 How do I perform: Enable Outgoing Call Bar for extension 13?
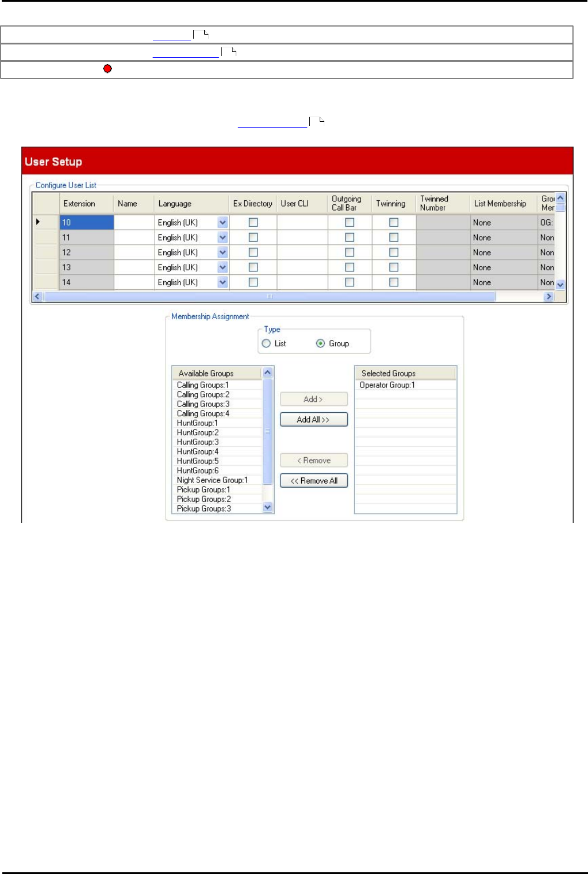tap(350, 267)
